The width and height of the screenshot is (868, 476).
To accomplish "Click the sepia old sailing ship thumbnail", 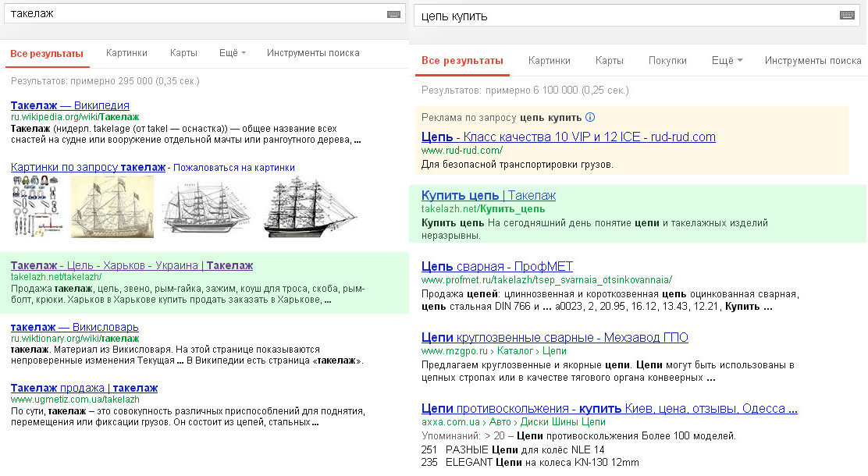I will (x=112, y=207).
